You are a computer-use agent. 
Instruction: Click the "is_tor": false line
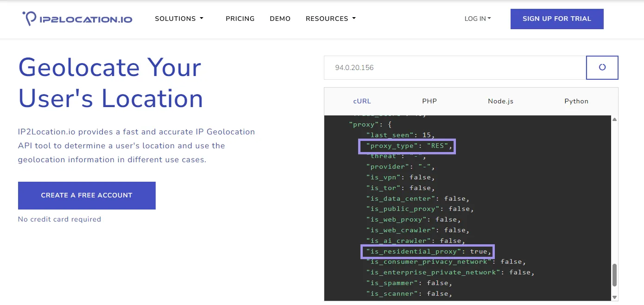tap(401, 188)
